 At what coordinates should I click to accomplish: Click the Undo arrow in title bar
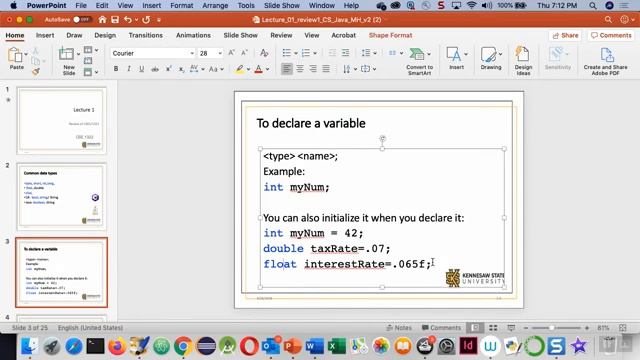128,20
